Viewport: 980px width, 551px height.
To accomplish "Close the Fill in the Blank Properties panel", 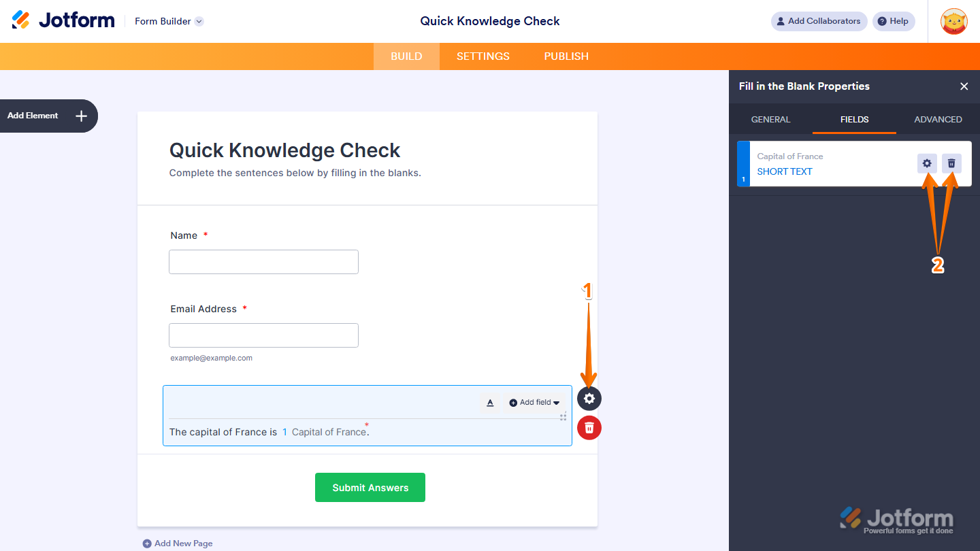I will [964, 86].
